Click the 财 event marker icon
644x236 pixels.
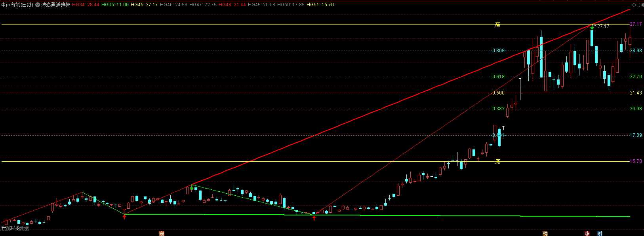tap(600, 233)
